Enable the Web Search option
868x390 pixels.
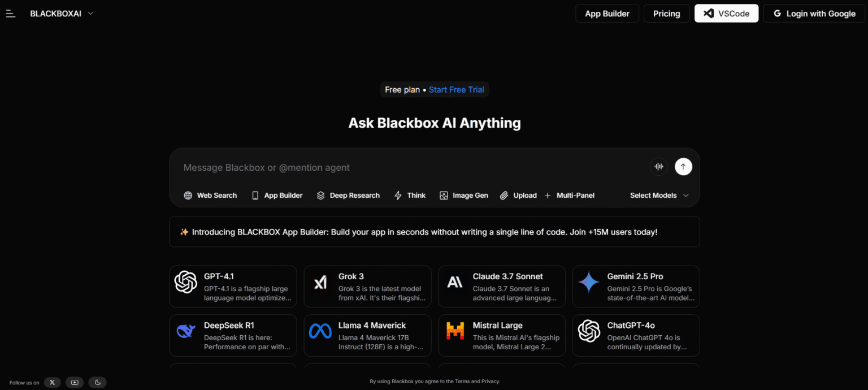pos(210,195)
